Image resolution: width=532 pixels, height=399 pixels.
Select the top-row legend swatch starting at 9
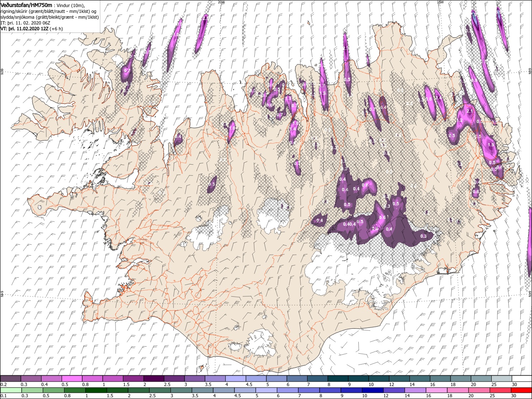pyautogui.click(x=358, y=379)
